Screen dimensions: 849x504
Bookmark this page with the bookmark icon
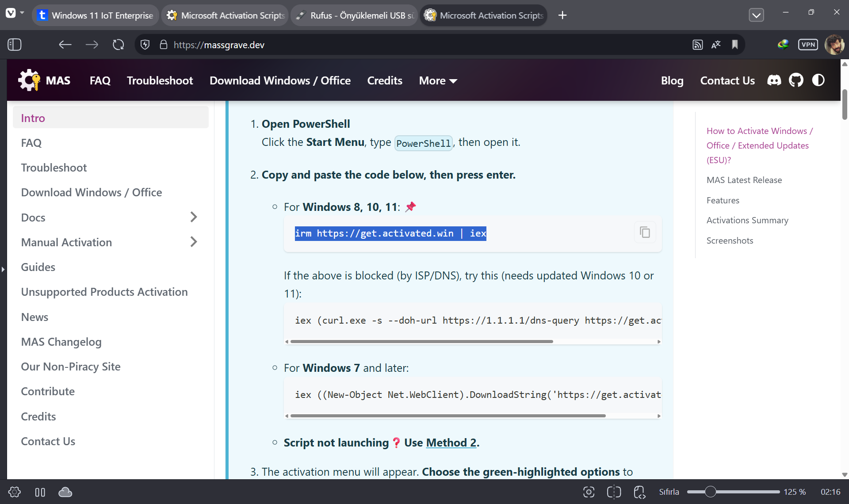(x=735, y=45)
